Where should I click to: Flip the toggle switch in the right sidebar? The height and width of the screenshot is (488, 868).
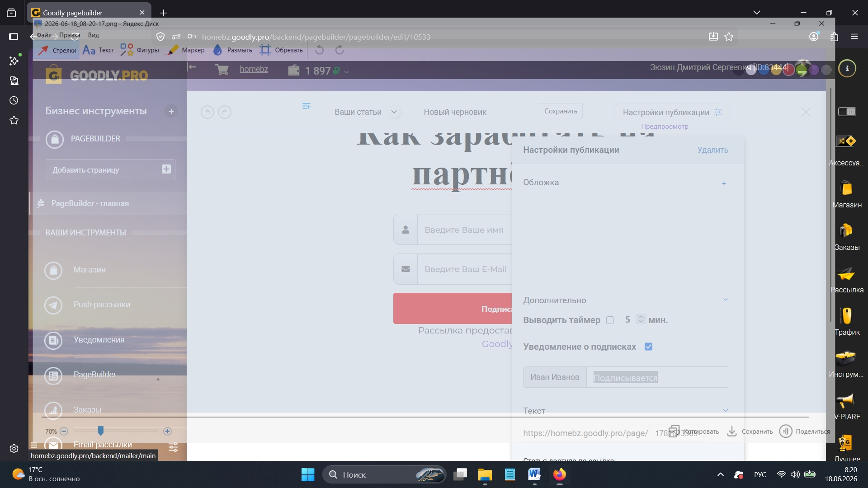click(847, 112)
